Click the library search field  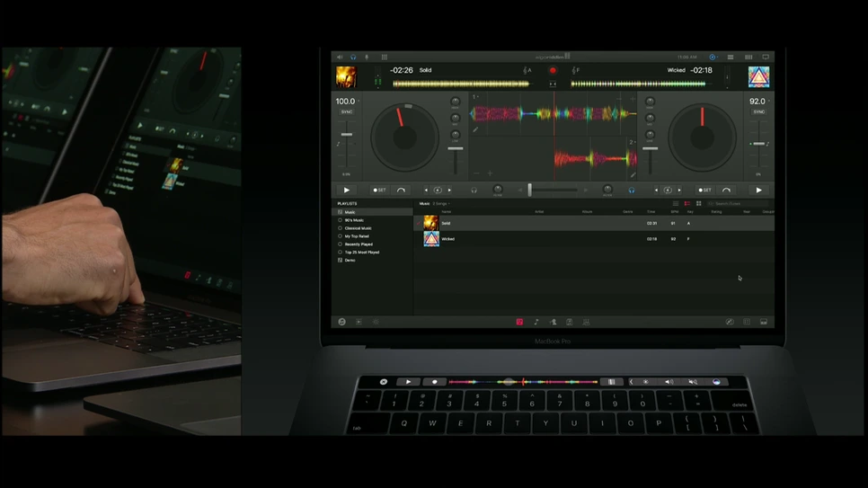coord(738,204)
